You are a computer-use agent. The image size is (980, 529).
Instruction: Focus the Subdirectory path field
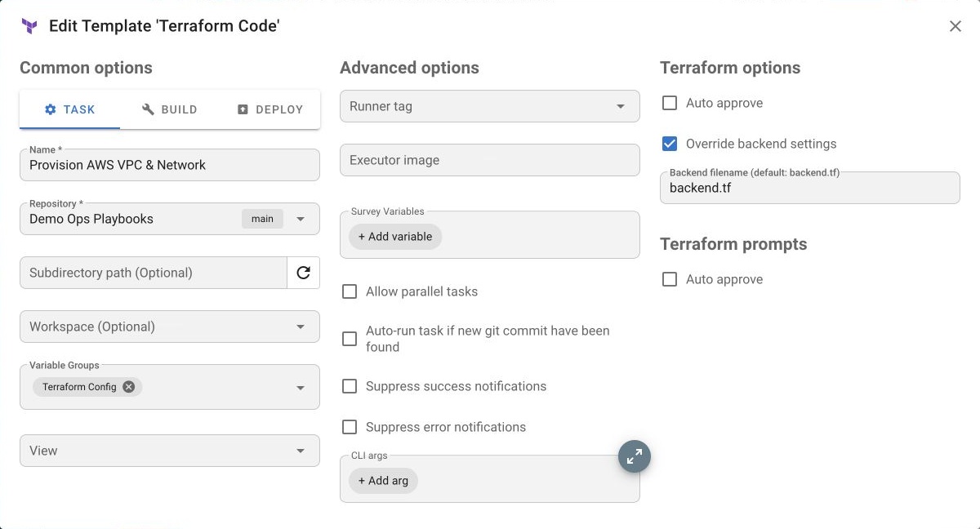point(154,273)
